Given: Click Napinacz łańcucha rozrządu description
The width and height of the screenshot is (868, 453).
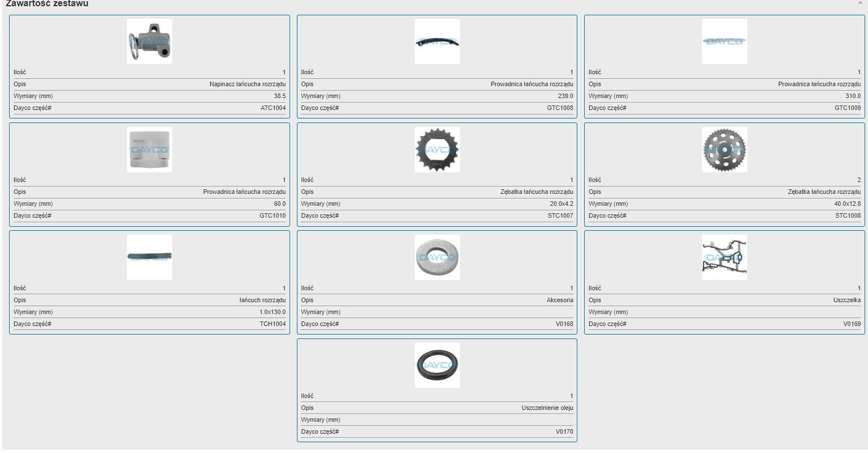Looking at the screenshot, I should coord(248,84).
